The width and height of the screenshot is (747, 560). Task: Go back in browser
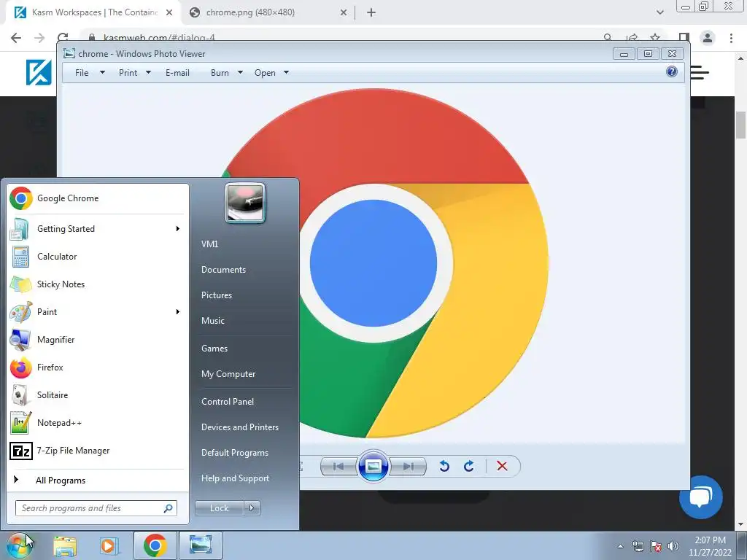pyautogui.click(x=16, y=38)
